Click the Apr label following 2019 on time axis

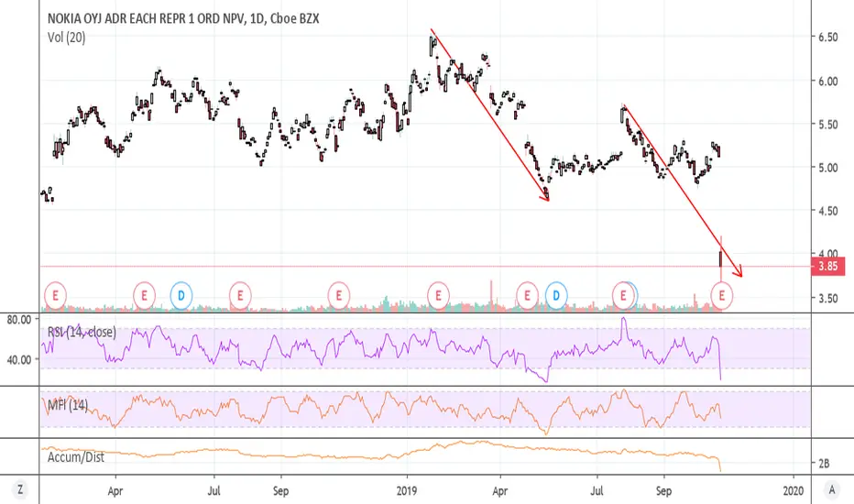point(499,491)
